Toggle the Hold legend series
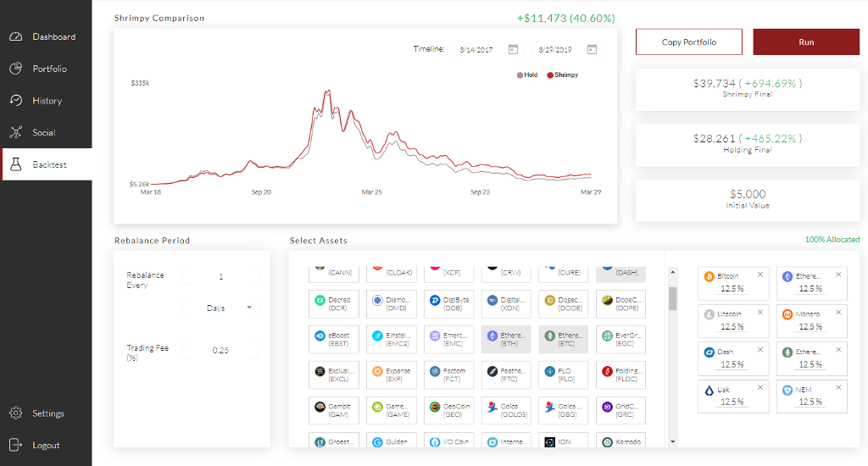 [527, 75]
